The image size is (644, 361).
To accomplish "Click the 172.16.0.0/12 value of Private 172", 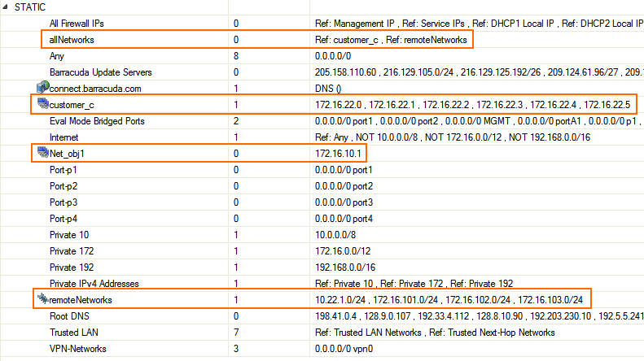I will 343,251.
